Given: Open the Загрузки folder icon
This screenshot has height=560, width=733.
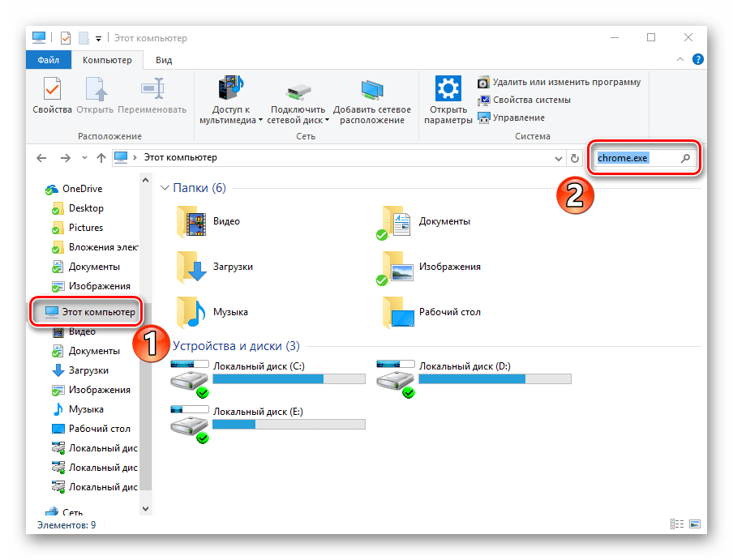Looking at the screenshot, I should [x=193, y=267].
